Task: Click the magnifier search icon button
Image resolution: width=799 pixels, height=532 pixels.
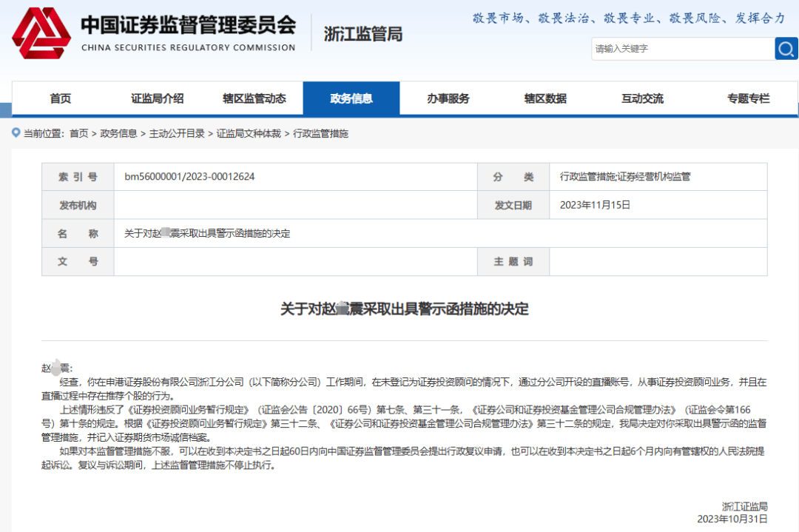Action: 786,49
